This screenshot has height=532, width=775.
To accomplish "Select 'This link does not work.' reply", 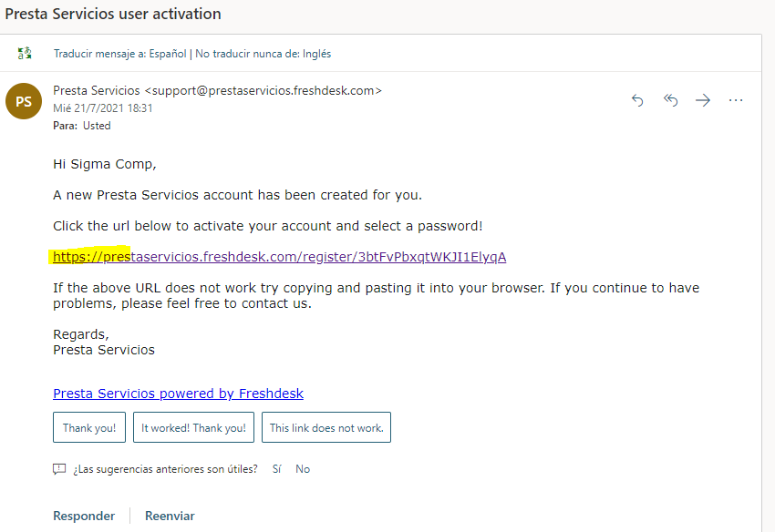I will coord(326,427).
